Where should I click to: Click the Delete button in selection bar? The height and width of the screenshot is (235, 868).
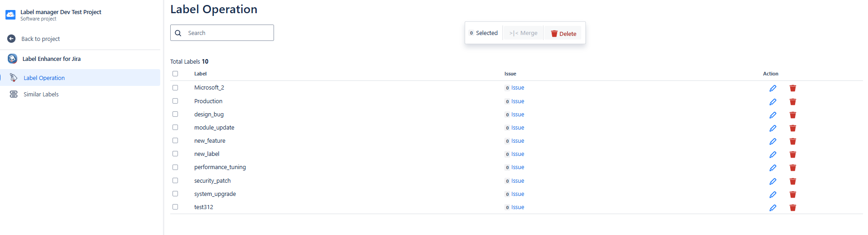(x=563, y=34)
